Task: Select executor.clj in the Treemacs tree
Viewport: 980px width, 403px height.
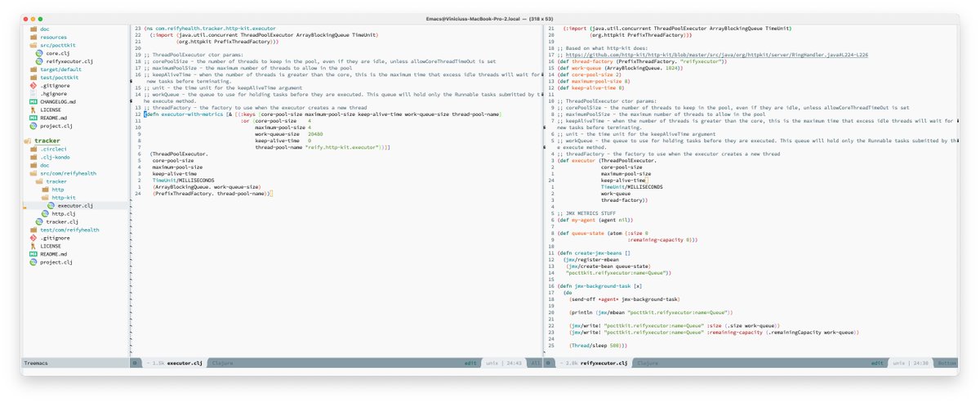Action: tap(76, 206)
